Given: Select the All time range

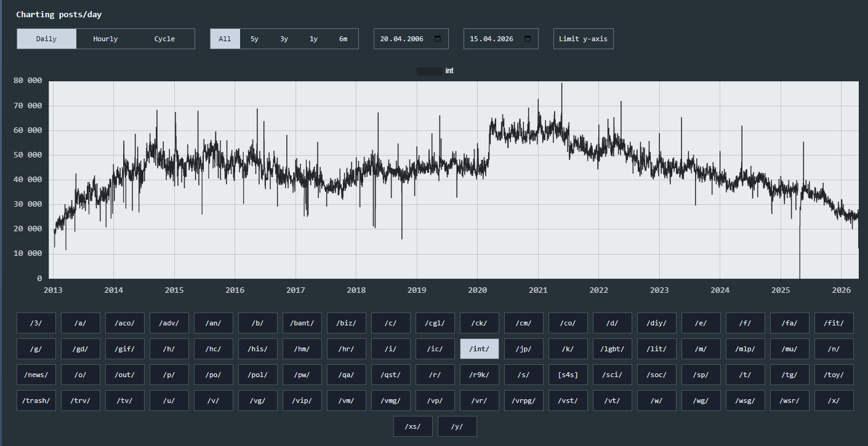Looking at the screenshot, I should 225,39.
